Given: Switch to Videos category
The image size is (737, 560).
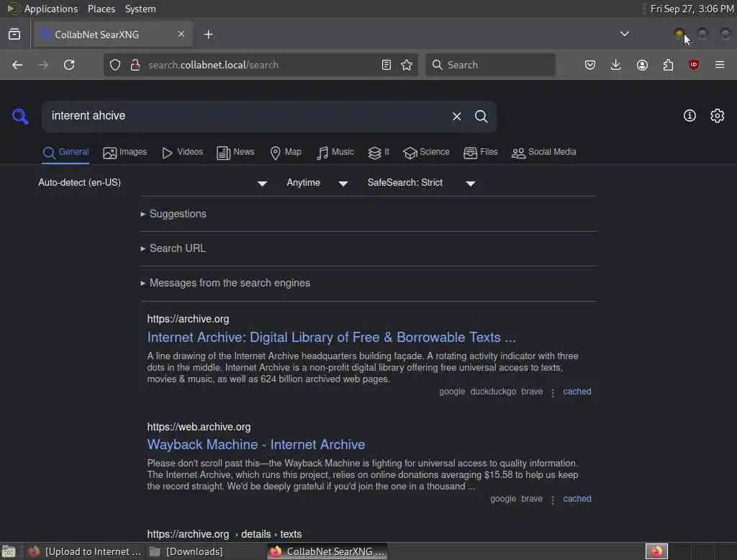Looking at the screenshot, I should click(182, 153).
